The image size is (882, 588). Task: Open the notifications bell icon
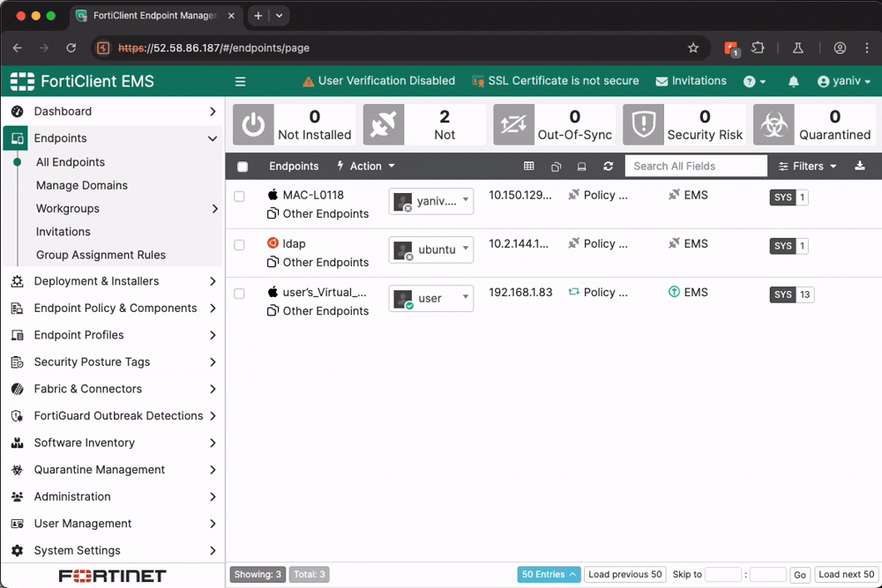794,81
